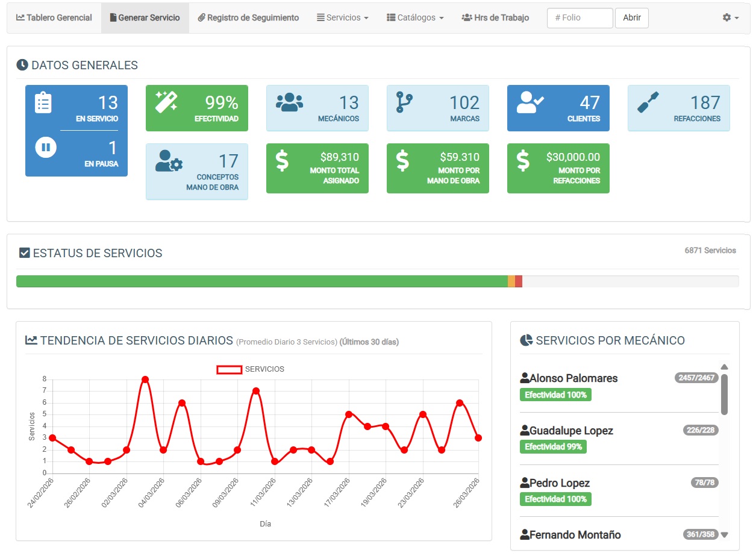Click the clipboard icon on En Servicio card
756x556 pixels.
coord(43,103)
